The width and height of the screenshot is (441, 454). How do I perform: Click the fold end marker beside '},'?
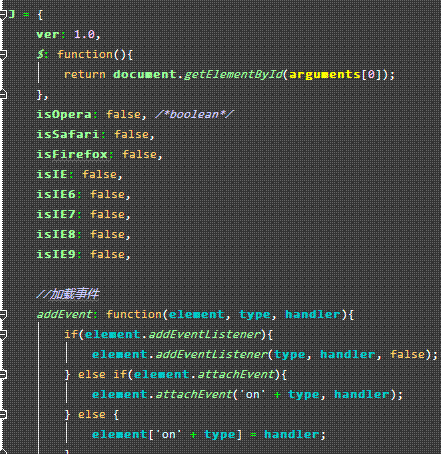[3, 95]
